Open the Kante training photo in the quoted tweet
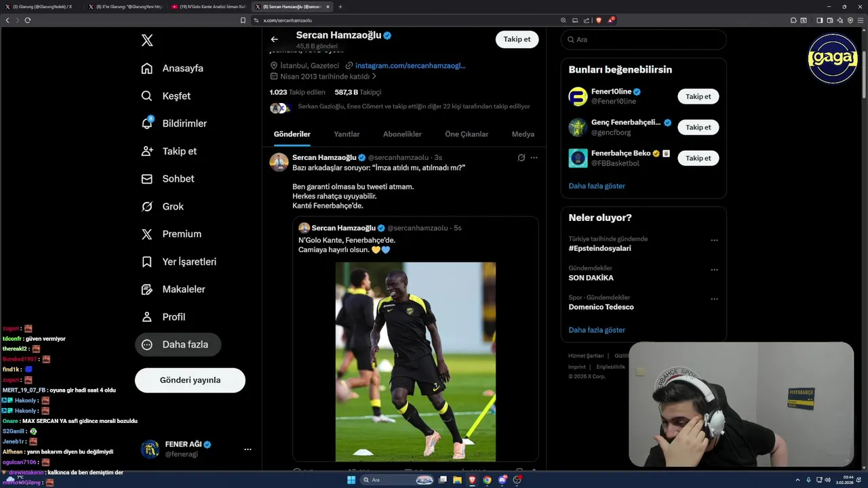This screenshot has height=488, width=868. 415,362
